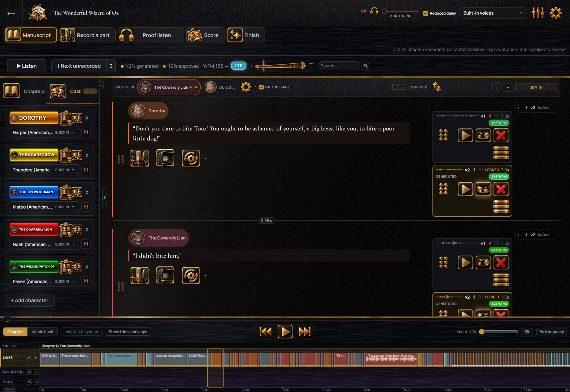Click regenerate gear icon under Cowardly Lion line
Screen dimensions: 570x392
(191, 276)
